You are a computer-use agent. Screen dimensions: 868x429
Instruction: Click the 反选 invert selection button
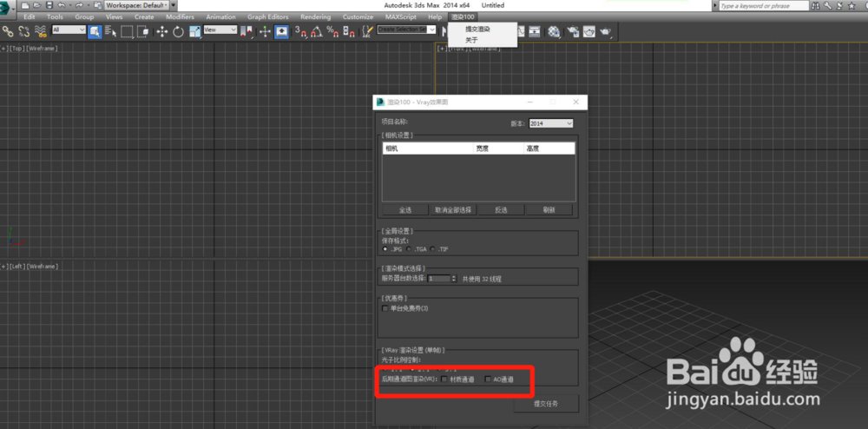click(501, 210)
